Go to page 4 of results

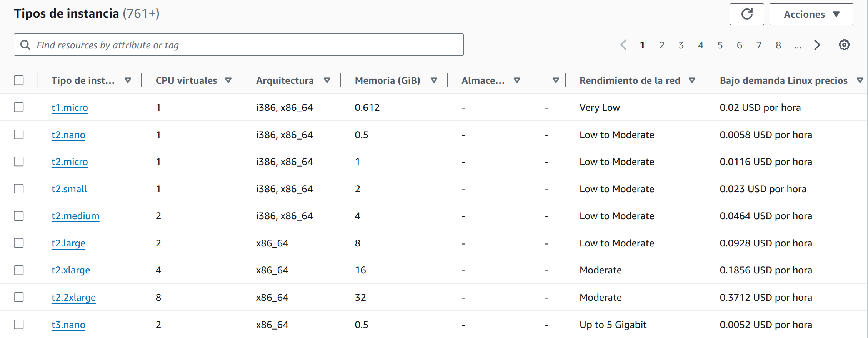701,45
